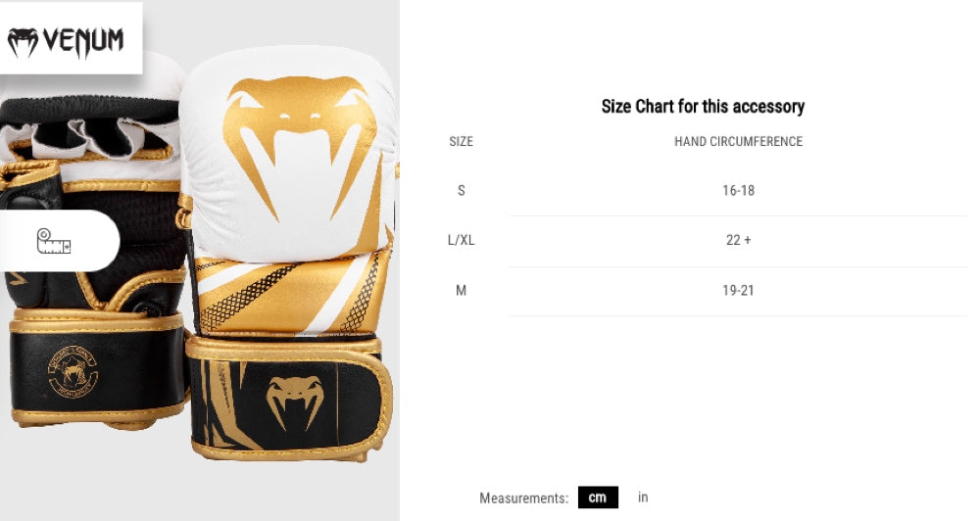Click the 19-21 hand circumference value

pos(738,290)
